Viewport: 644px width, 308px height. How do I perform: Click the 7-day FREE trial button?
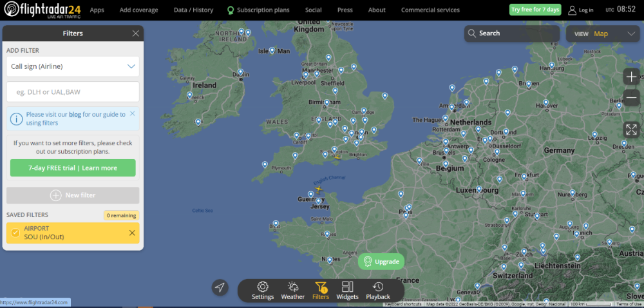pyautogui.click(x=73, y=168)
